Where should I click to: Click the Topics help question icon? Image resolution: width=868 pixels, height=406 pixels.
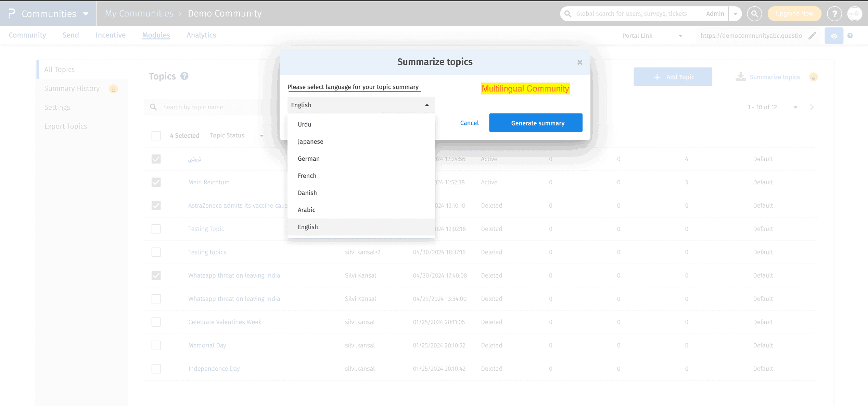click(184, 76)
